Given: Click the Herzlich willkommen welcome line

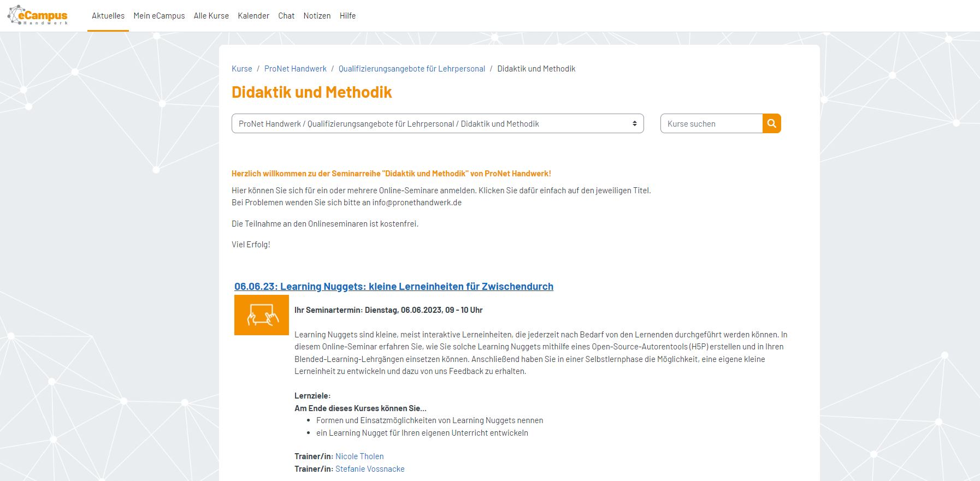Looking at the screenshot, I should [x=391, y=174].
